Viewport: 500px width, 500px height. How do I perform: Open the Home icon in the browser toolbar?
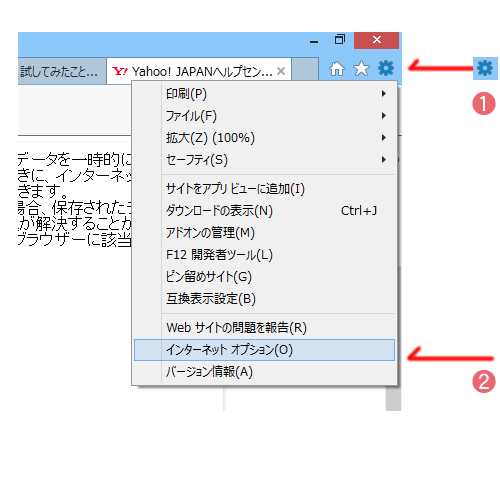click(337, 69)
